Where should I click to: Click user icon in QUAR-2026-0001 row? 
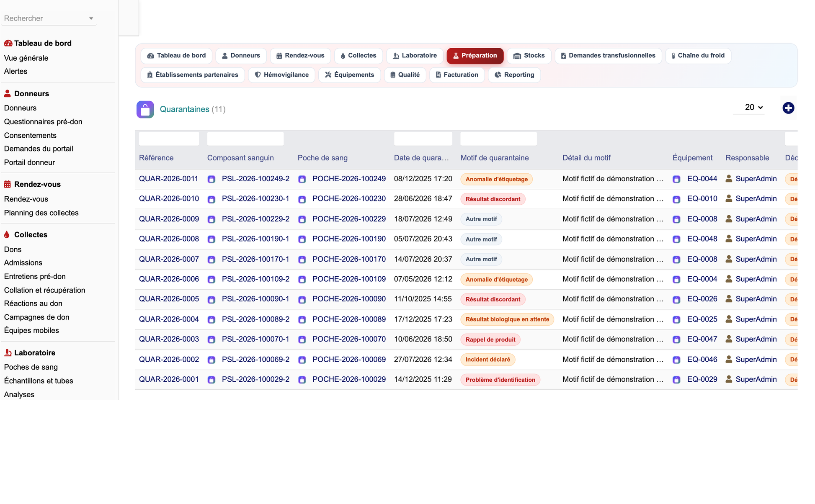(x=729, y=379)
